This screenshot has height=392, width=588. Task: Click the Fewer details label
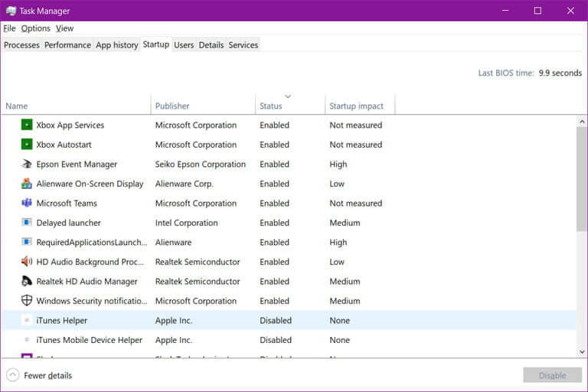tap(48, 375)
